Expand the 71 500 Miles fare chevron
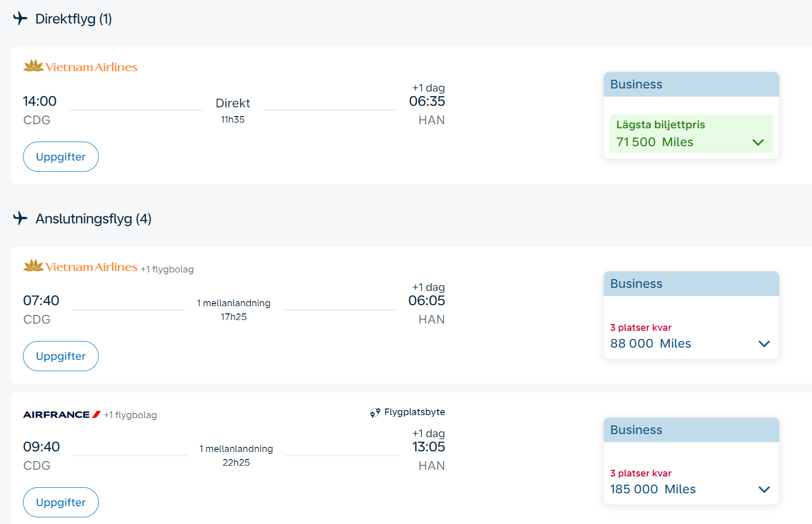This screenshot has width=812, height=524. click(x=758, y=142)
